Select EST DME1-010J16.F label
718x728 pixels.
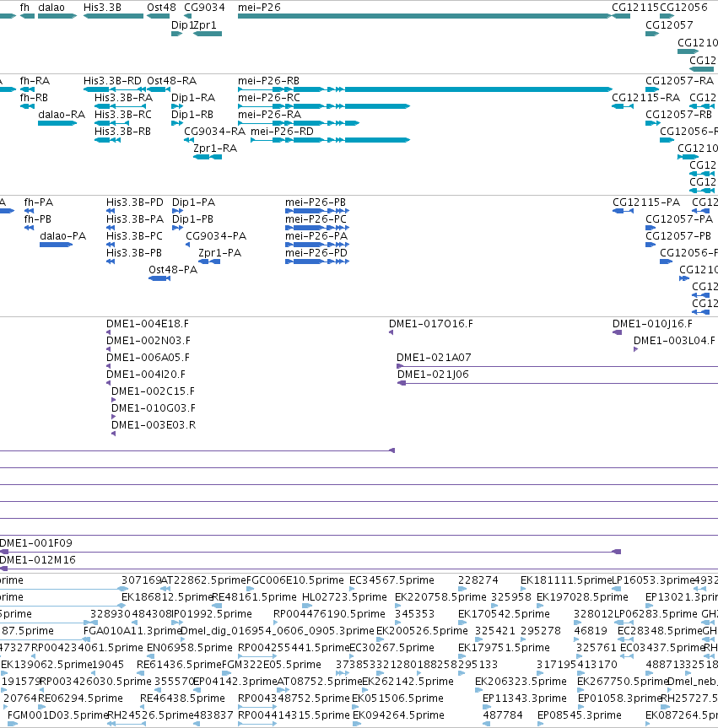coord(652,324)
